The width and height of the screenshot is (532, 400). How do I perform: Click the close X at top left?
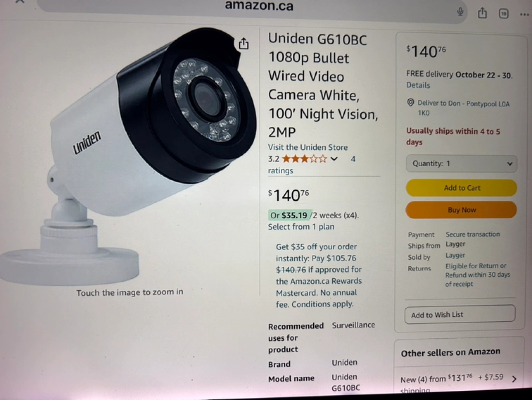pyautogui.click(x=20, y=1)
